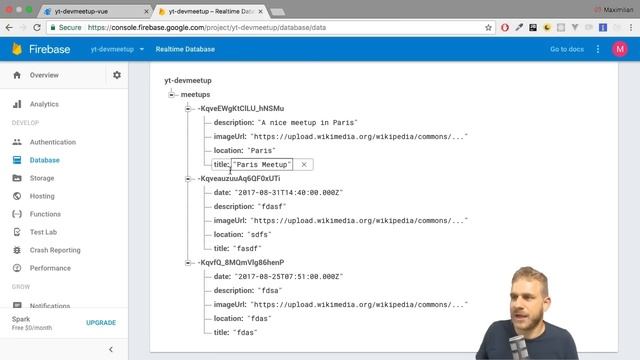This screenshot has width=640, height=360.
Task: Open the Functions sidebar item
Action: [x=45, y=214]
